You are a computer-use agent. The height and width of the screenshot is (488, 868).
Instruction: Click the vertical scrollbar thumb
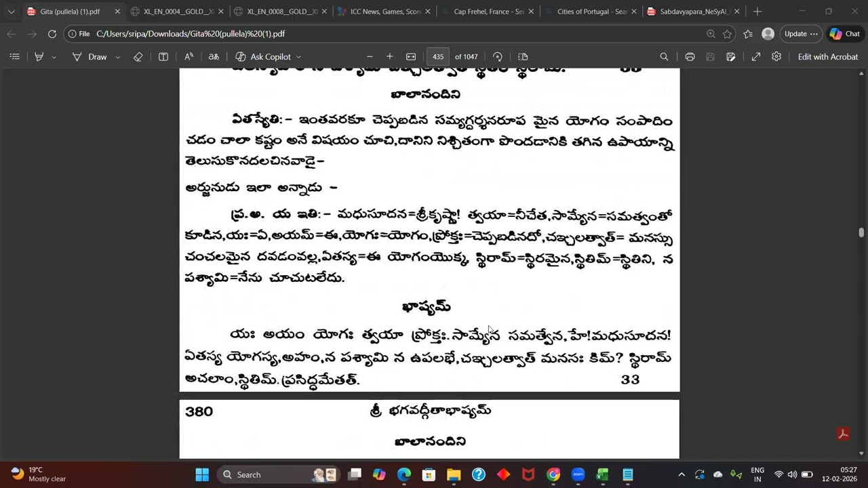click(x=861, y=232)
